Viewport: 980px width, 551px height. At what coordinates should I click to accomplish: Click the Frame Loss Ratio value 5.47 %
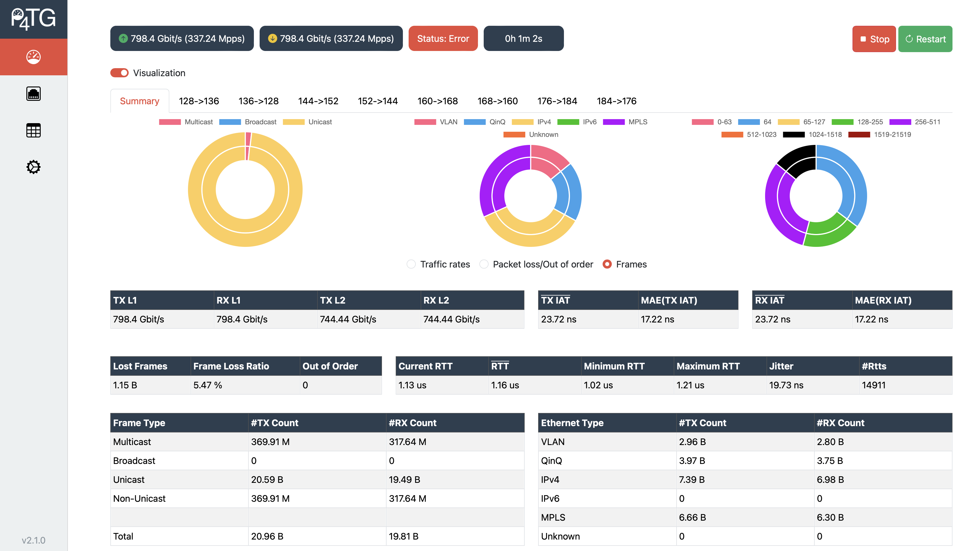tap(208, 385)
